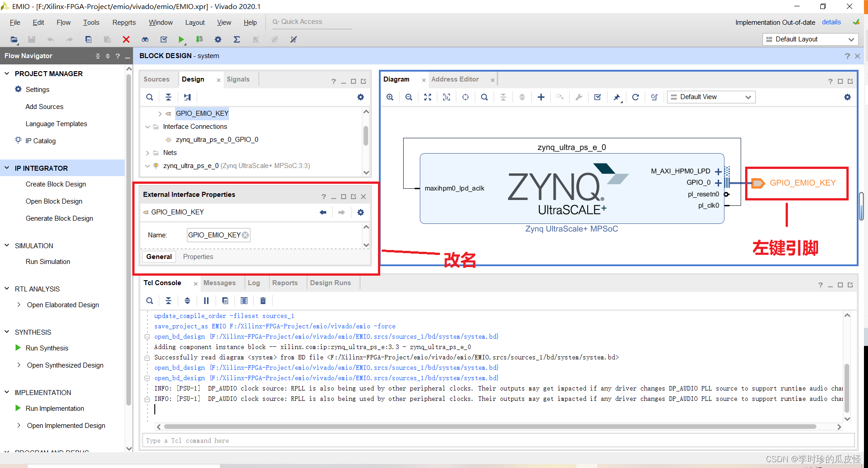Screen dimensions: 868x468
Task: Open the Messages tab
Action: 220,283
